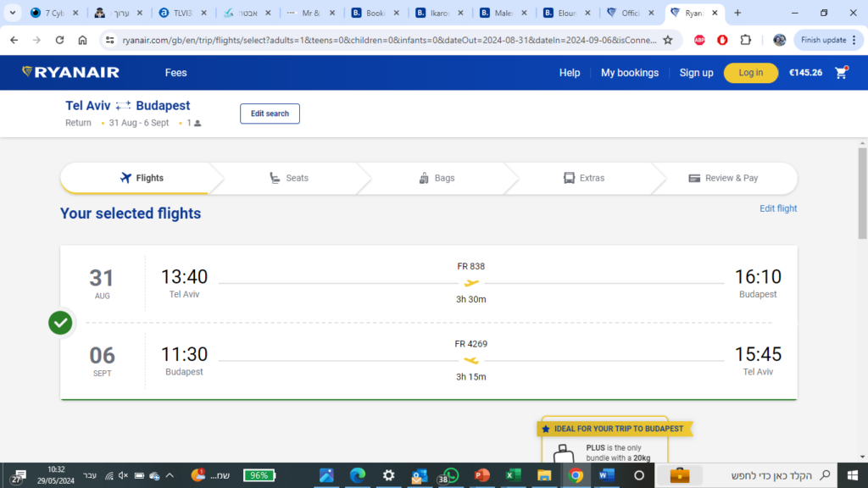
Task: Switch to the TLVI3 browser tab
Action: pyautogui.click(x=182, y=13)
